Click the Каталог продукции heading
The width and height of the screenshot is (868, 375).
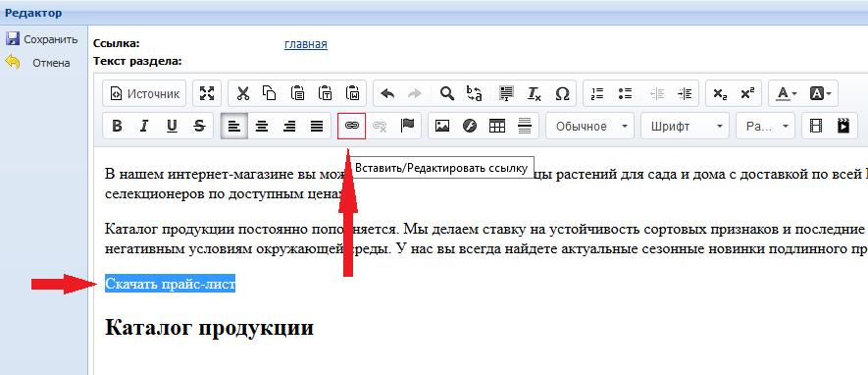(209, 327)
